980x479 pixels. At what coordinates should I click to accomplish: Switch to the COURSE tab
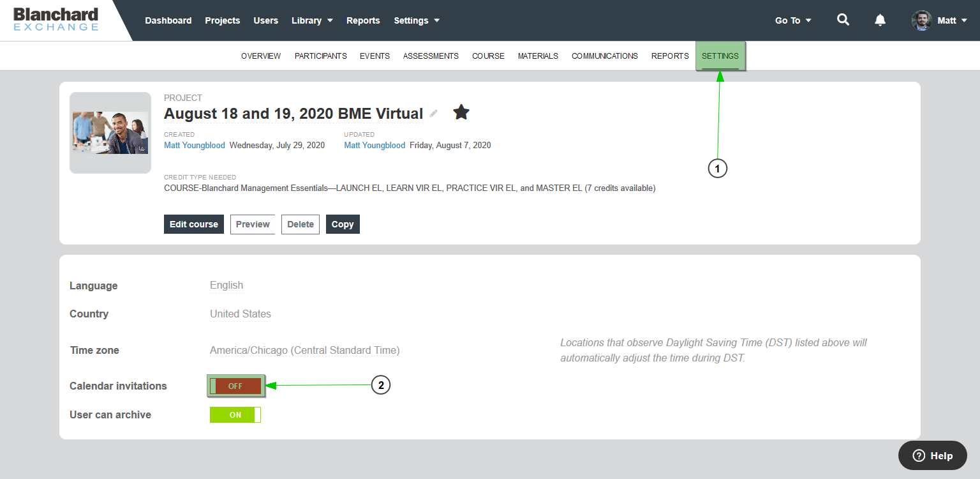click(488, 56)
